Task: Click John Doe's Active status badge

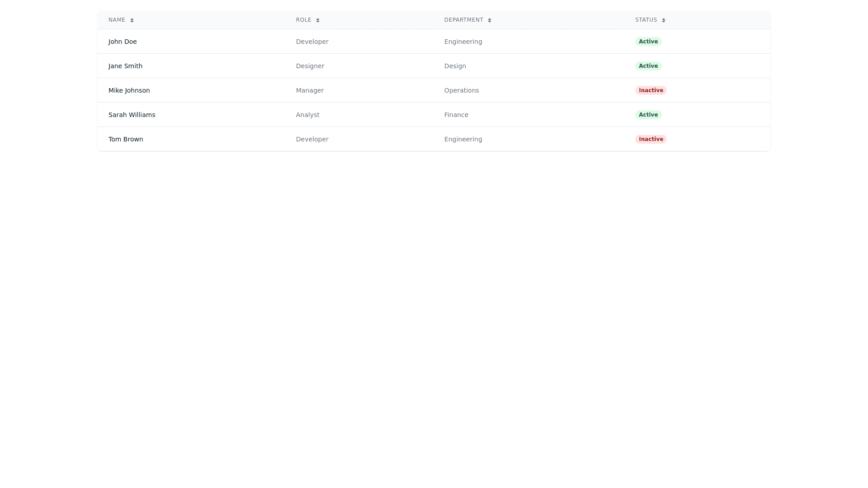Action: click(648, 42)
